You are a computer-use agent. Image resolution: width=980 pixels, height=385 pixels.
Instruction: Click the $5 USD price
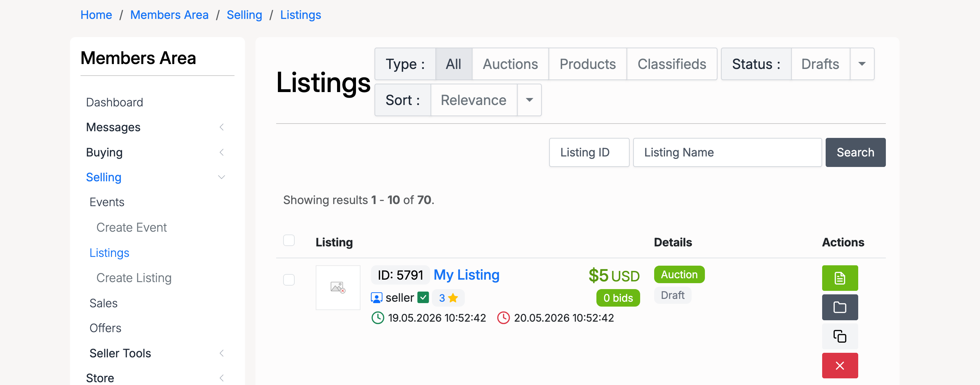[x=614, y=275]
